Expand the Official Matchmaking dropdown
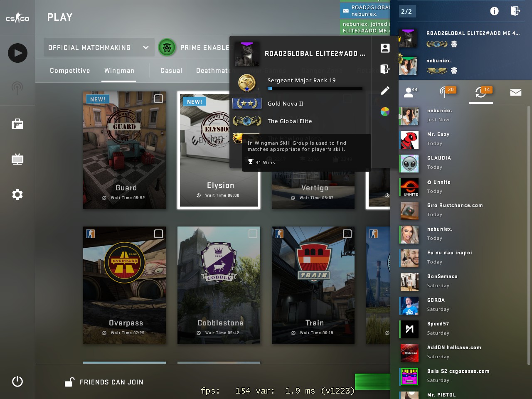The image size is (532, 399). point(99,47)
